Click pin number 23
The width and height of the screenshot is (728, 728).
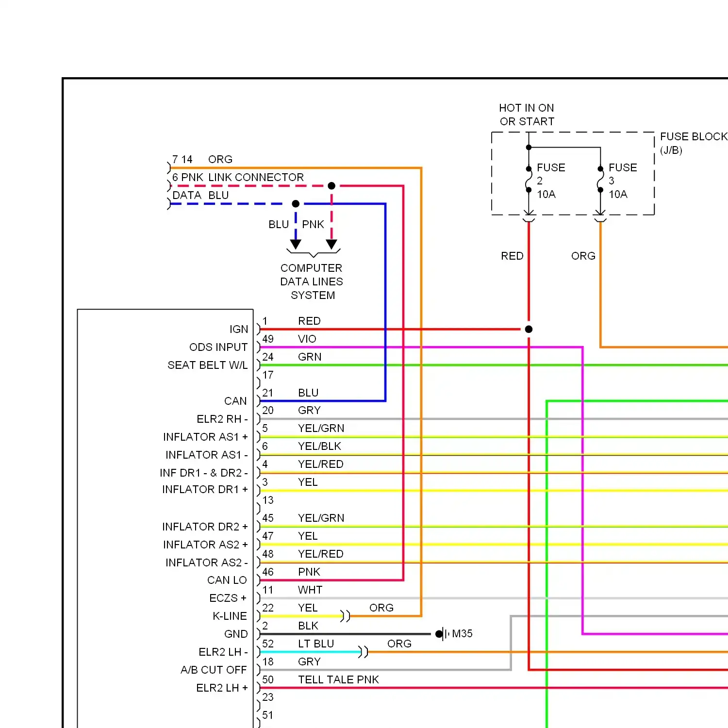coord(268,697)
